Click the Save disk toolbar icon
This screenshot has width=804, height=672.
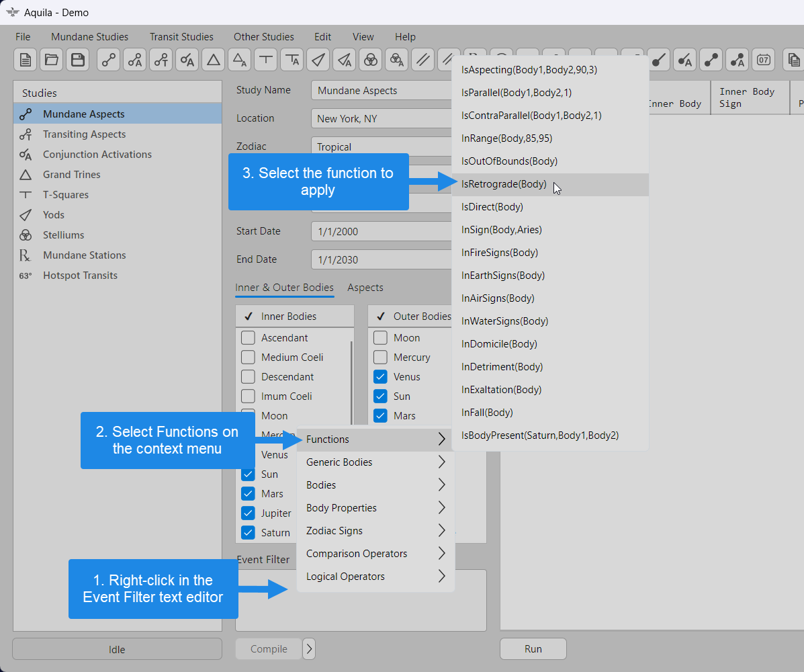coord(77,60)
